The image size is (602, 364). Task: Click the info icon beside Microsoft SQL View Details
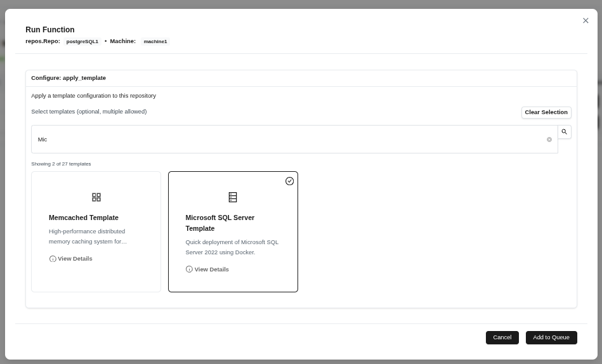click(x=189, y=270)
